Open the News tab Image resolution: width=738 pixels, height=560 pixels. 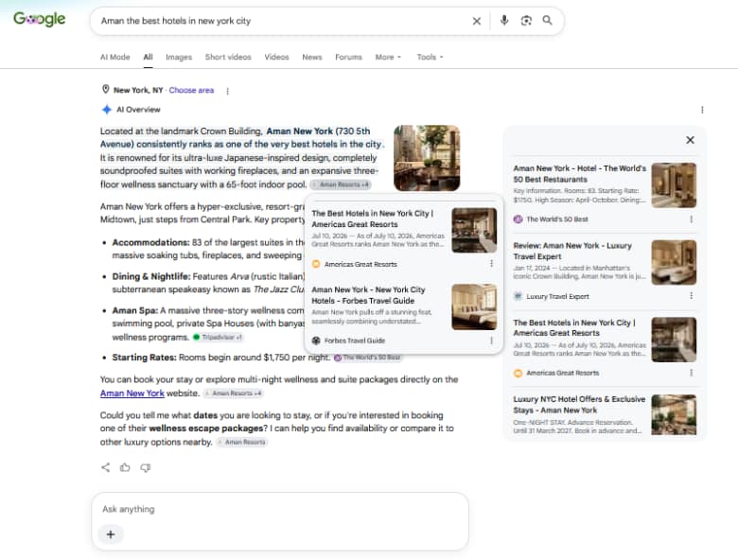(x=312, y=57)
